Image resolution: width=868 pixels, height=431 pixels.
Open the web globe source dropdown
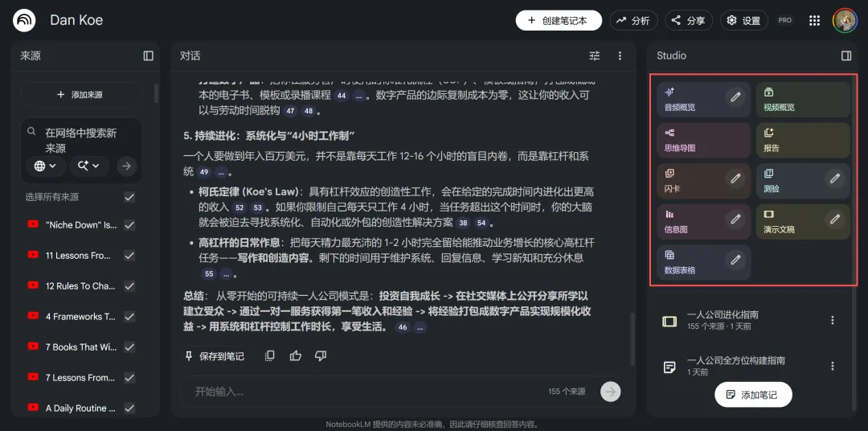click(x=46, y=166)
